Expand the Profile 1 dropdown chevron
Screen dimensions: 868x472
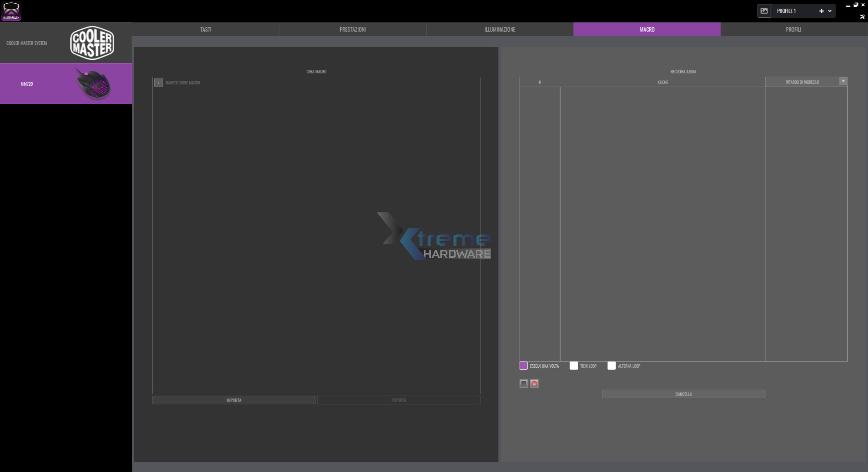[x=830, y=11]
